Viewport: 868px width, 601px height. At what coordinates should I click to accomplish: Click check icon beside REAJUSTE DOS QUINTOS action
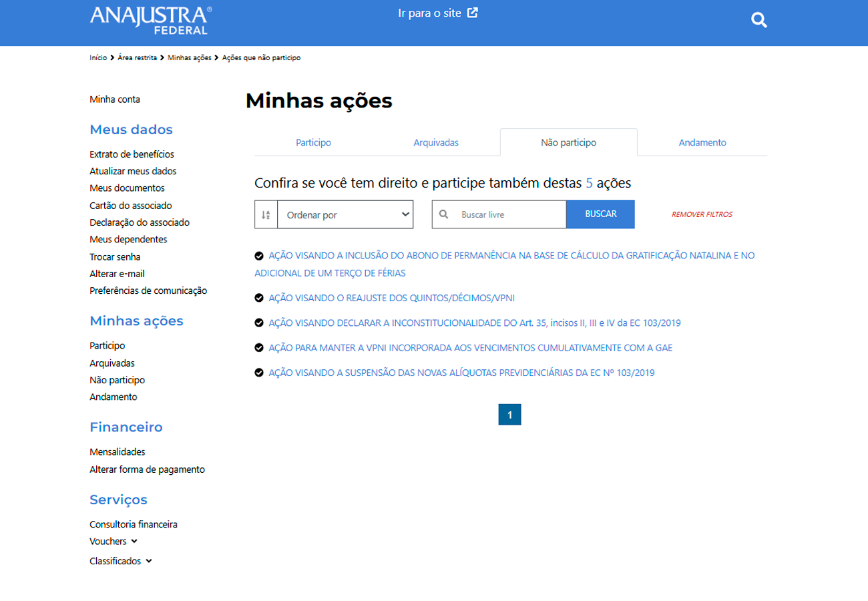tap(259, 298)
